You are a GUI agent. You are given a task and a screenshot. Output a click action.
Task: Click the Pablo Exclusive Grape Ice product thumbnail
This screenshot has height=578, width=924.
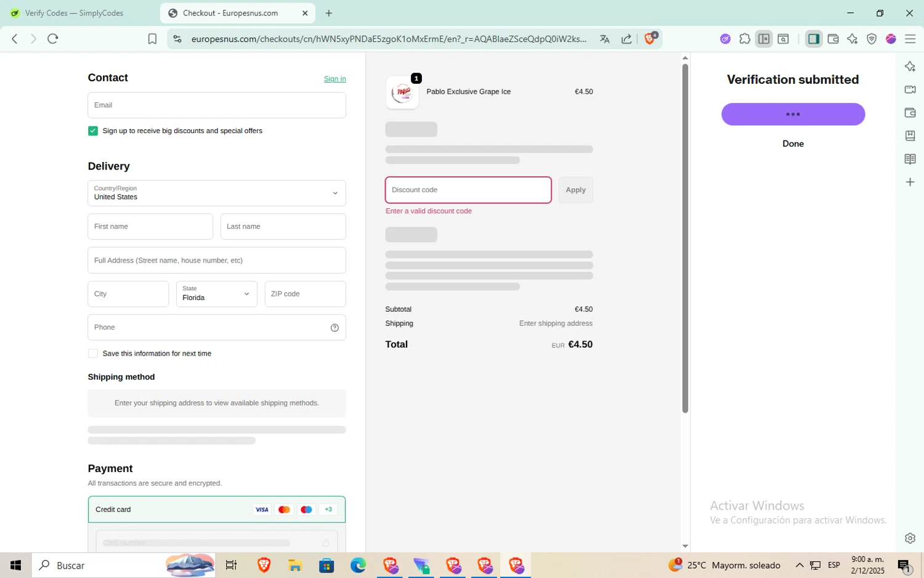[402, 92]
